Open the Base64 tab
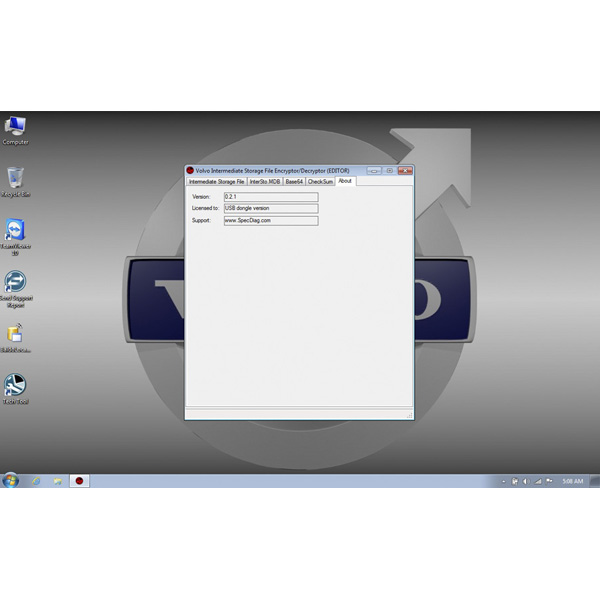600x600 pixels. [294, 182]
